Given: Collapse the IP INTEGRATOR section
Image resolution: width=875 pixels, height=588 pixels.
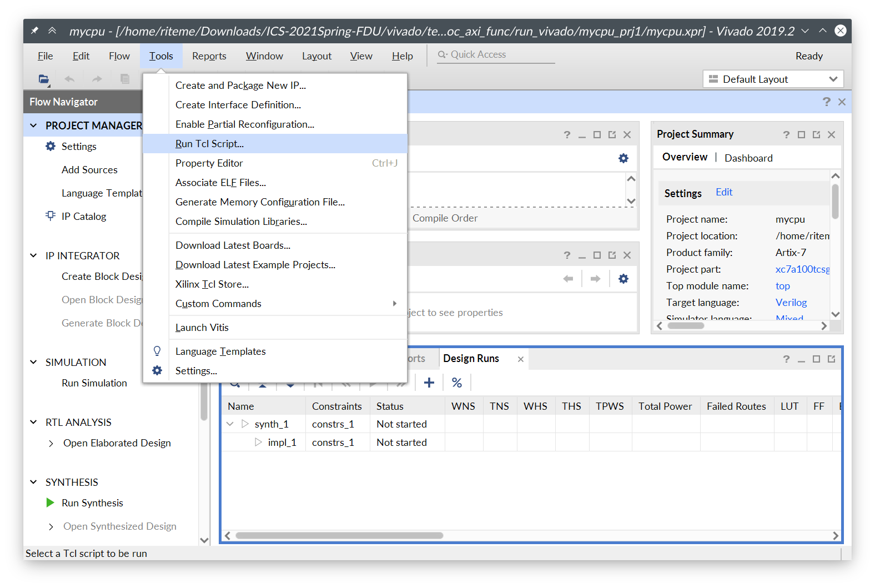Looking at the screenshot, I should [x=33, y=255].
